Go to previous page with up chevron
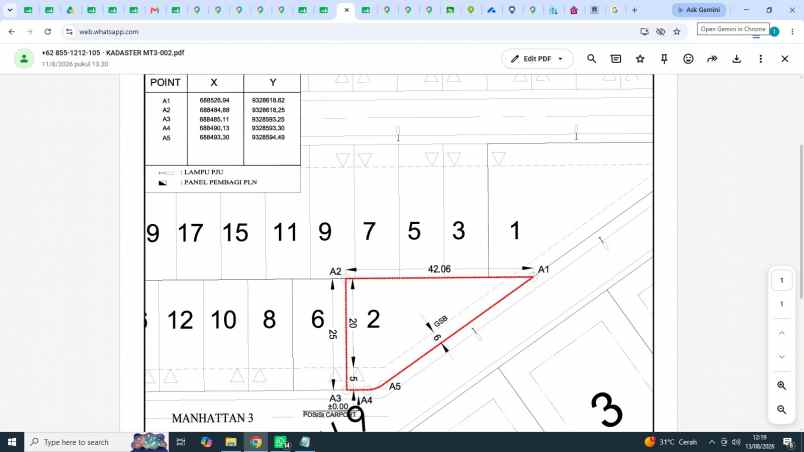The image size is (804, 452). click(x=781, y=333)
